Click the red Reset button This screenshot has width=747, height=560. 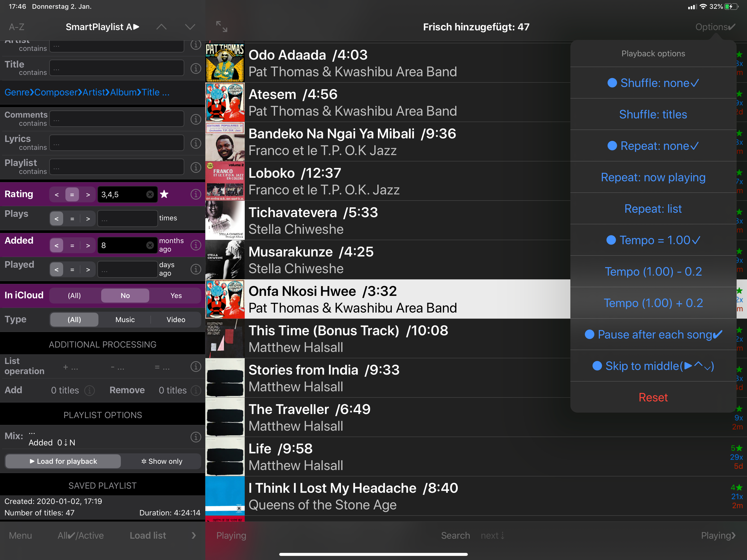click(x=653, y=397)
